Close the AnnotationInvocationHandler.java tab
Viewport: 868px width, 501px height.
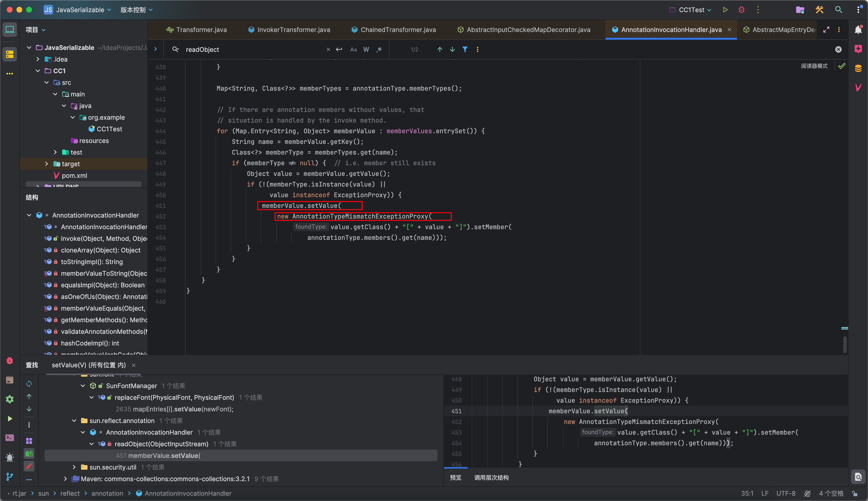(x=729, y=30)
